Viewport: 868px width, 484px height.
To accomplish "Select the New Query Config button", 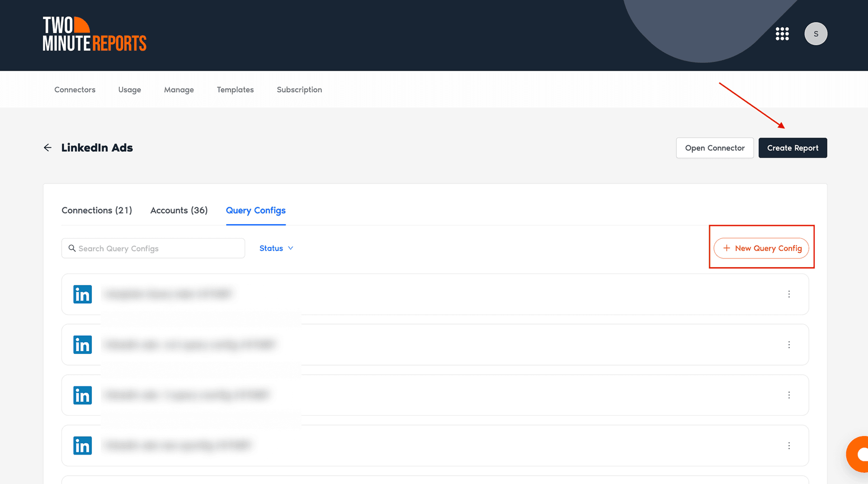I will point(761,248).
